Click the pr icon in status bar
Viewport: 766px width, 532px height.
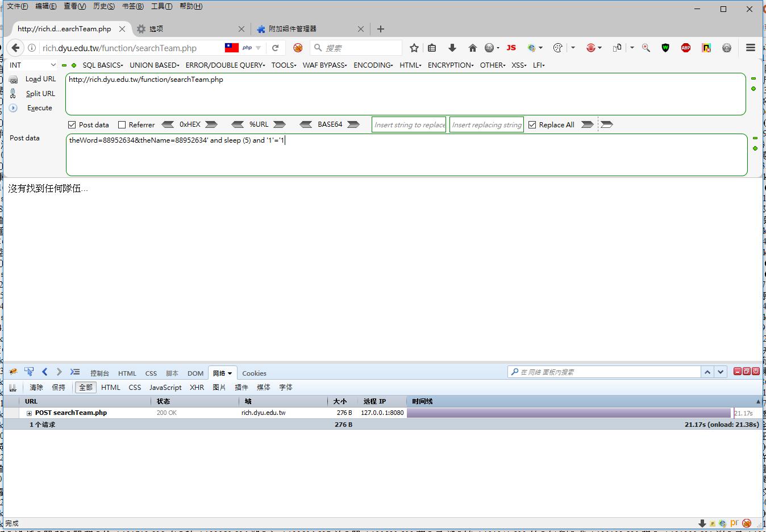pos(734,523)
